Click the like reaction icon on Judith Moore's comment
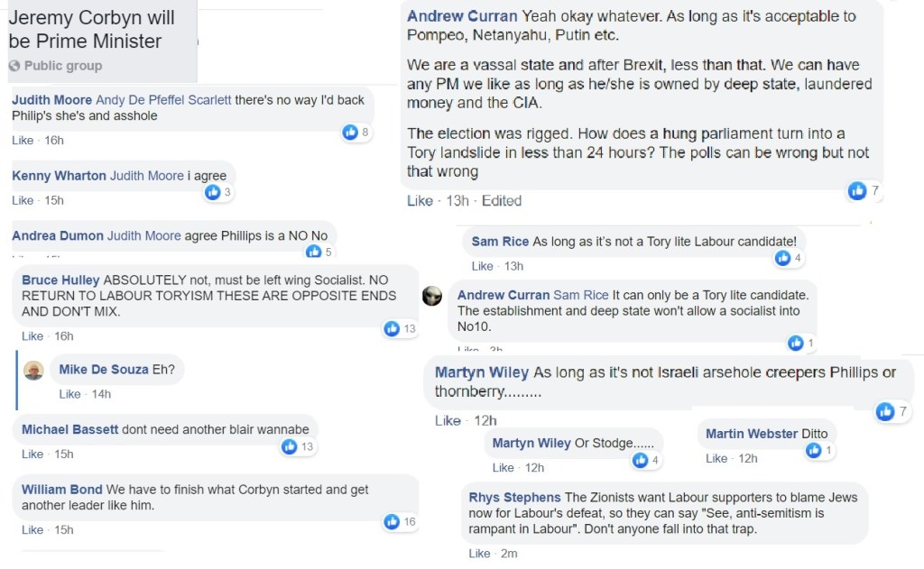The image size is (924, 569). pyautogui.click(x=351, y=133)
